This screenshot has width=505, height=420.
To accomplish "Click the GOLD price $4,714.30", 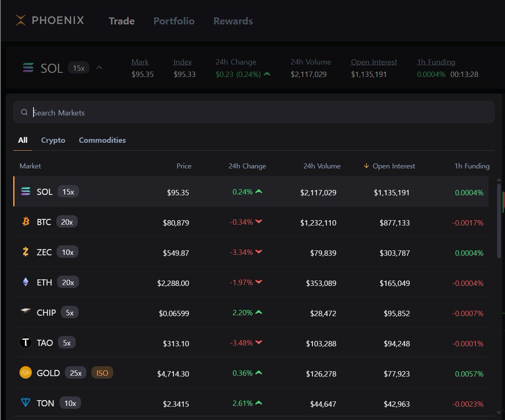I will tap(173, 374).
